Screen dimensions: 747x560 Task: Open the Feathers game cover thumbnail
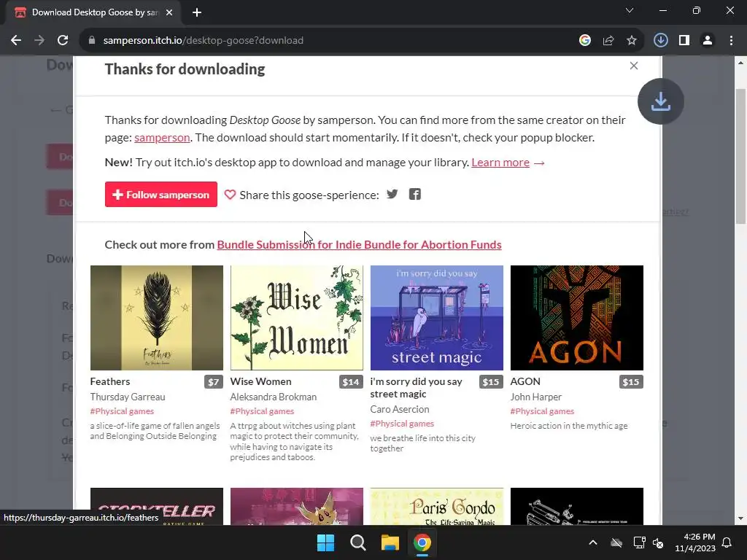click(157, 318)
